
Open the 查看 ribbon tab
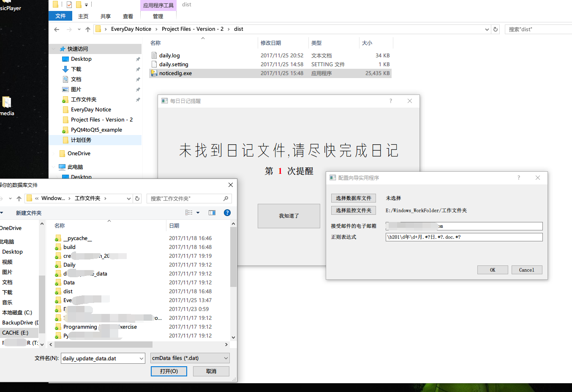[x=128, y=16]
